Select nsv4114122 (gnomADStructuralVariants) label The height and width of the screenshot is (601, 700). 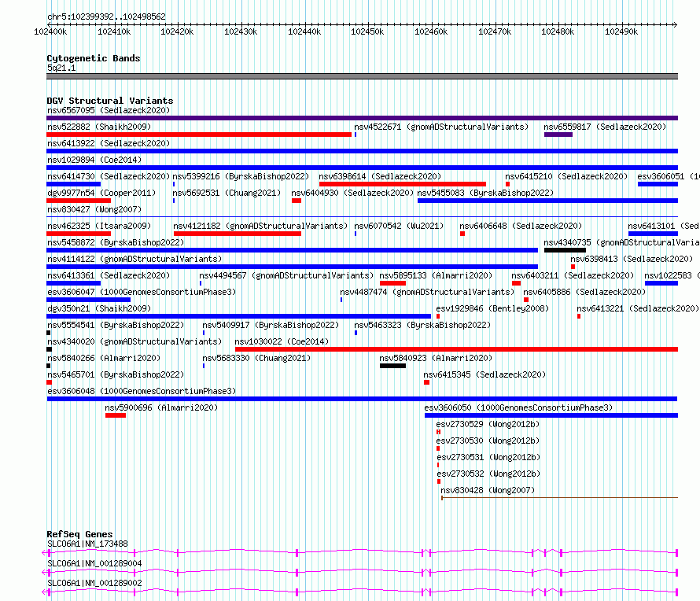134,259
